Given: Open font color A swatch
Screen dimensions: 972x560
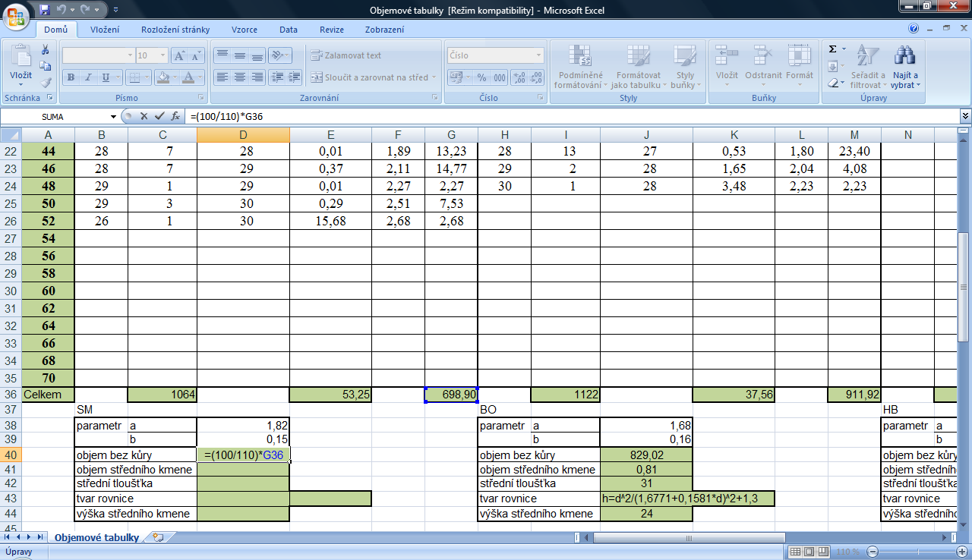Looking at the screenshot, I should click(188, 77).
